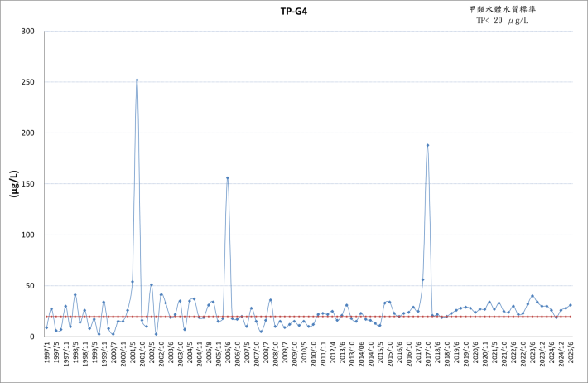Select x-axis label 2019/6
The height and width of the screenshot is (383, 588).
coord(457,352)
